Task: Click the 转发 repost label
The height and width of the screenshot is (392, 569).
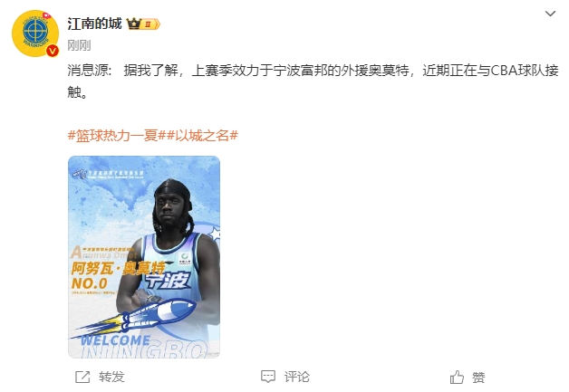Action: [x=111, y=377]
